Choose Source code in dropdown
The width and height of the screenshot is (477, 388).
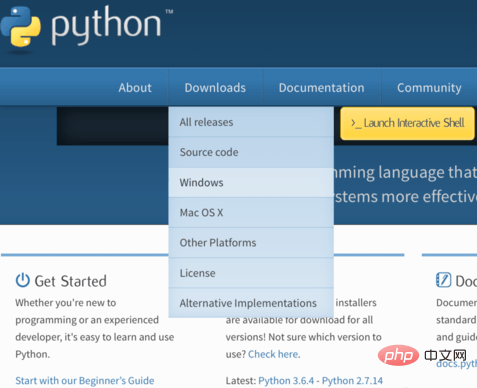pos(251,152)
